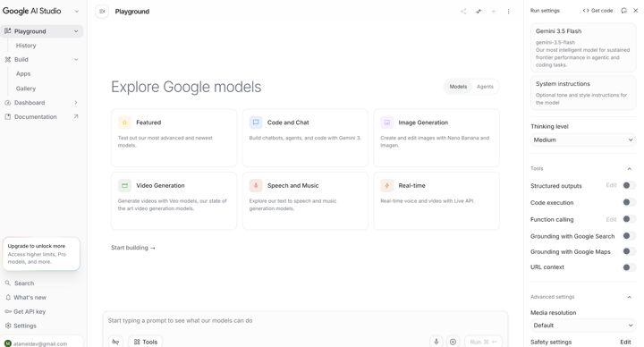Turn on Grounding with Google Maps

coord(629,251)
